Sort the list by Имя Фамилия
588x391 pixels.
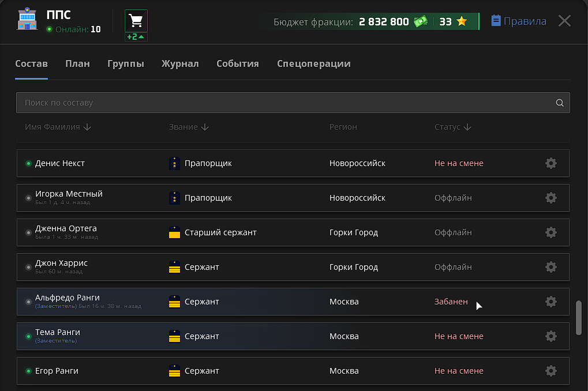(58, 127)
